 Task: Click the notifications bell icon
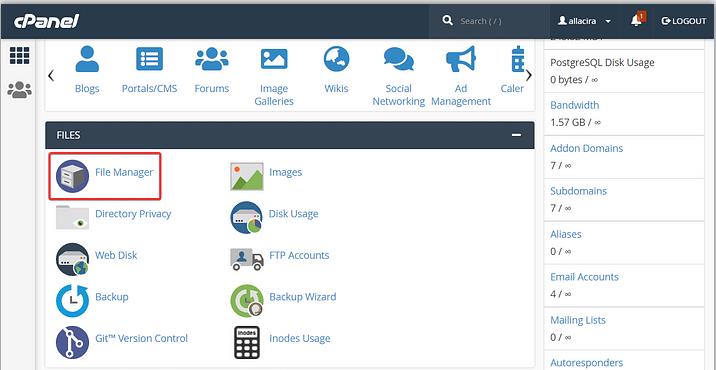point(637,20)
